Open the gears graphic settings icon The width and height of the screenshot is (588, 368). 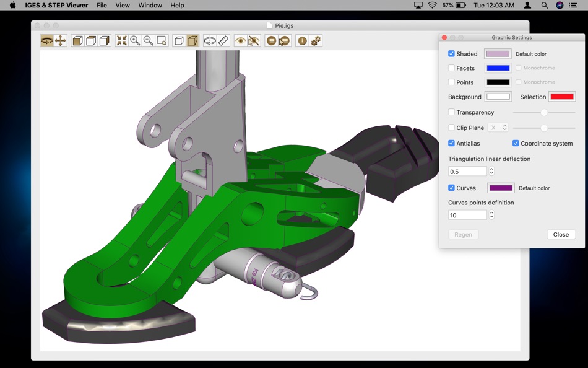coord(316,40)
